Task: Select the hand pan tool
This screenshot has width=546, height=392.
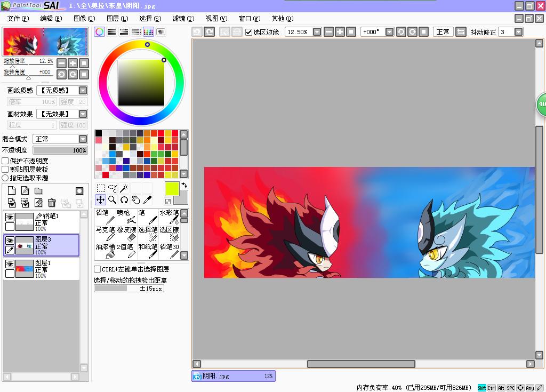Action: tap(136, 200)
